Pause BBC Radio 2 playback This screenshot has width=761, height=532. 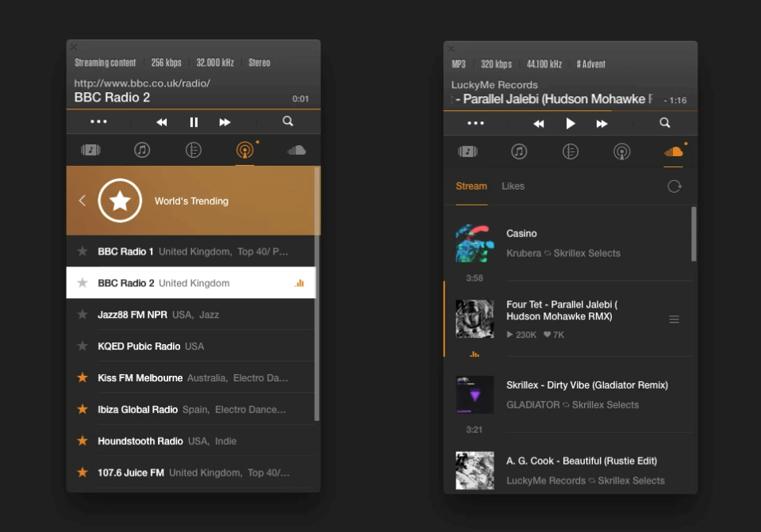tap(194, 122)
